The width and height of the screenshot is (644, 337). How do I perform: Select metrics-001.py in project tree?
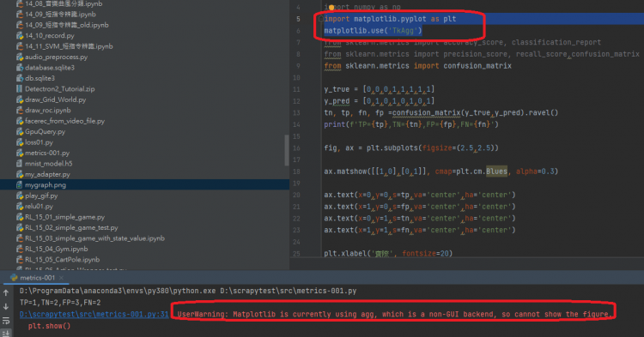[x=47, y=153]
